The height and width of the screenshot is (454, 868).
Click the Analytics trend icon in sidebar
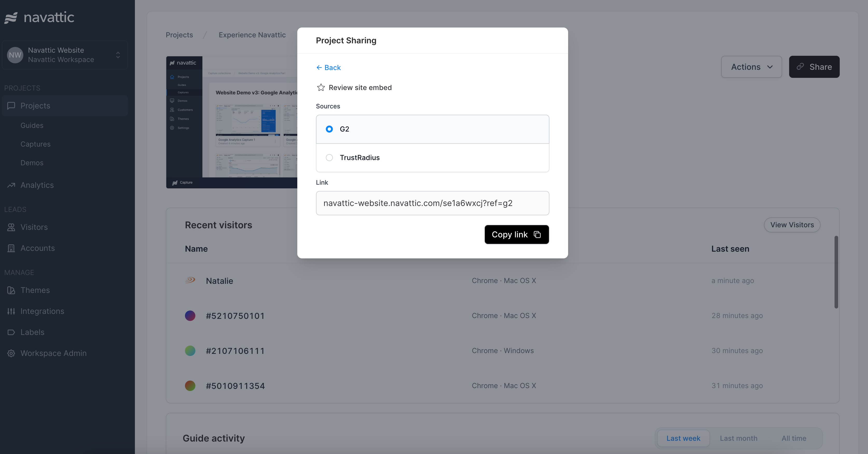tap(11, 185)
